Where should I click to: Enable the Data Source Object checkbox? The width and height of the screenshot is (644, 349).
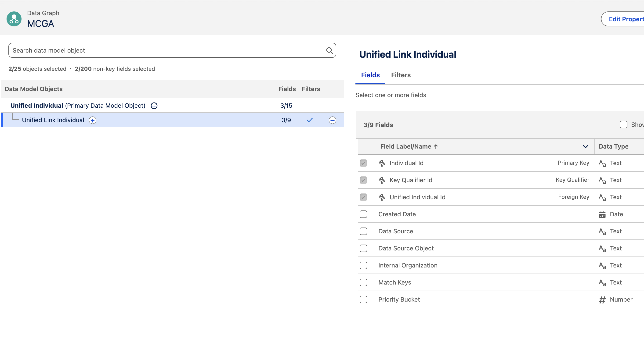(x=363, y=248)
